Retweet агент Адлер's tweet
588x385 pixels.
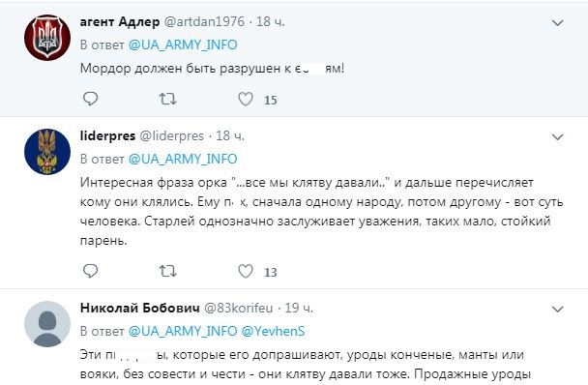coord(167,99)
